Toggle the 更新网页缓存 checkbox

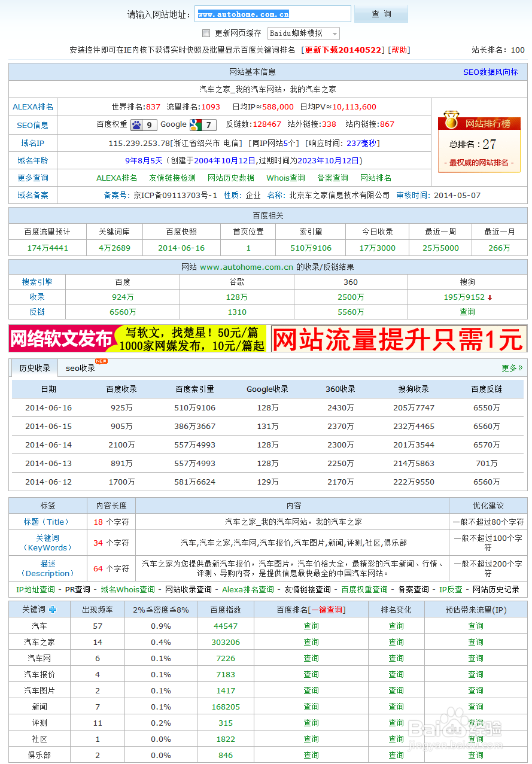coord(206,34)
